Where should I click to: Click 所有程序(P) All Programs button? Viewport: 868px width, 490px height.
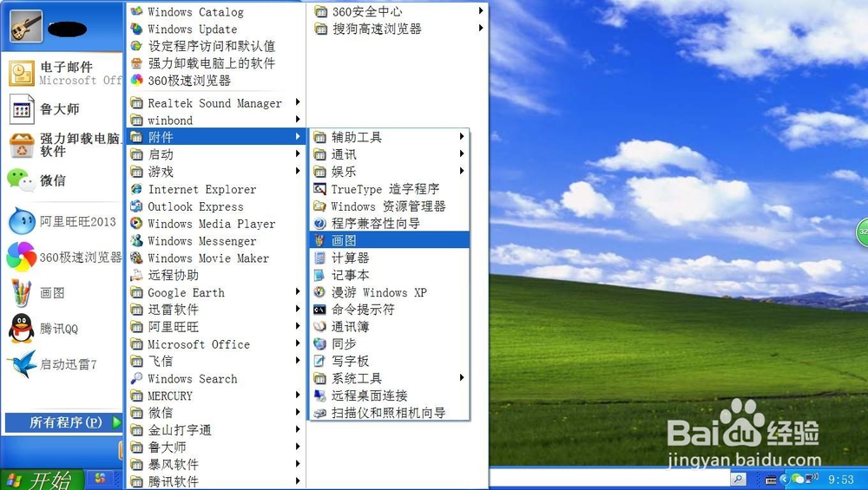[x=63, y=422]
